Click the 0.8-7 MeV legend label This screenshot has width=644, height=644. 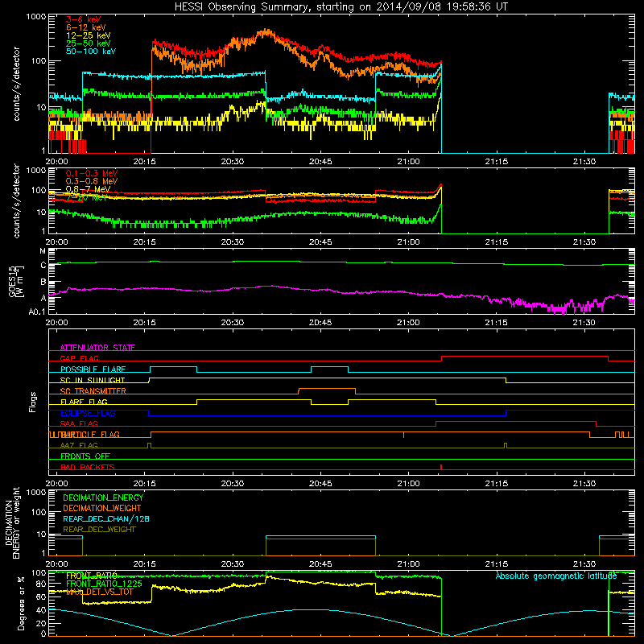(89, 189)
